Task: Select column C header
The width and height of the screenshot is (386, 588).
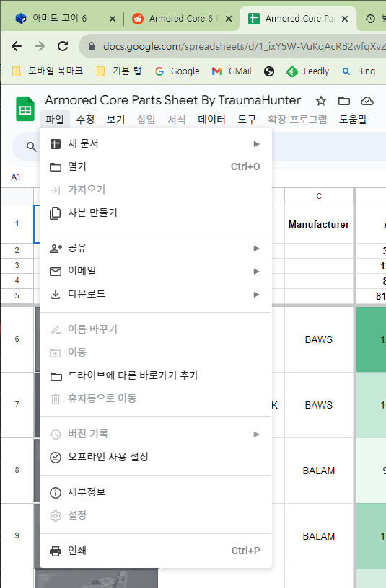Action: click(319, 196)
